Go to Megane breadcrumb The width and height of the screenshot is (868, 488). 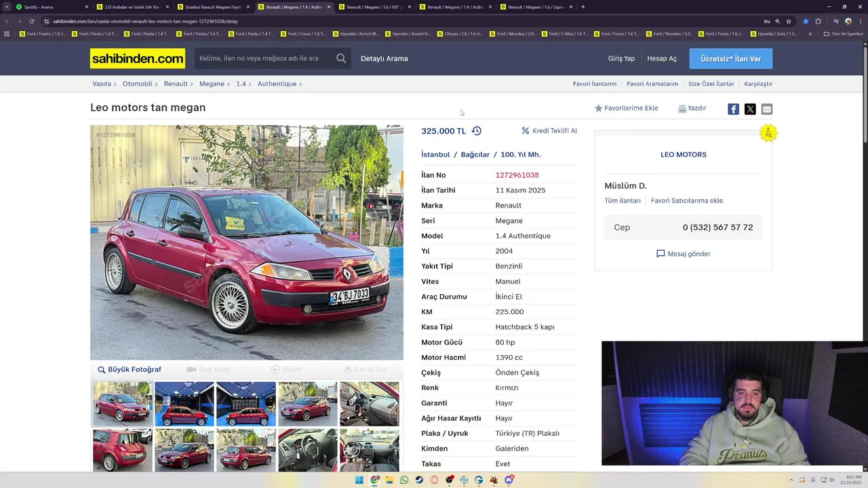click(x=212, y=84)
